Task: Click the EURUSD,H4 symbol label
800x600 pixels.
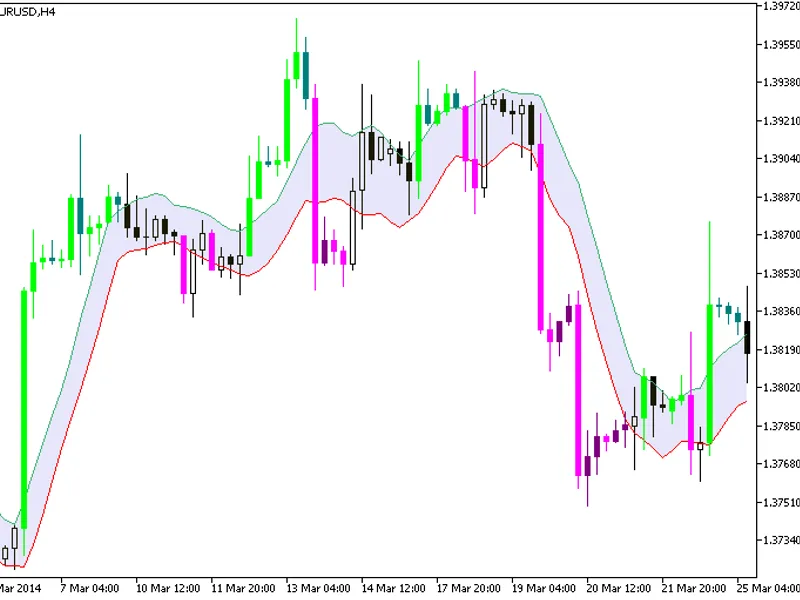Action: coord(27,12)
